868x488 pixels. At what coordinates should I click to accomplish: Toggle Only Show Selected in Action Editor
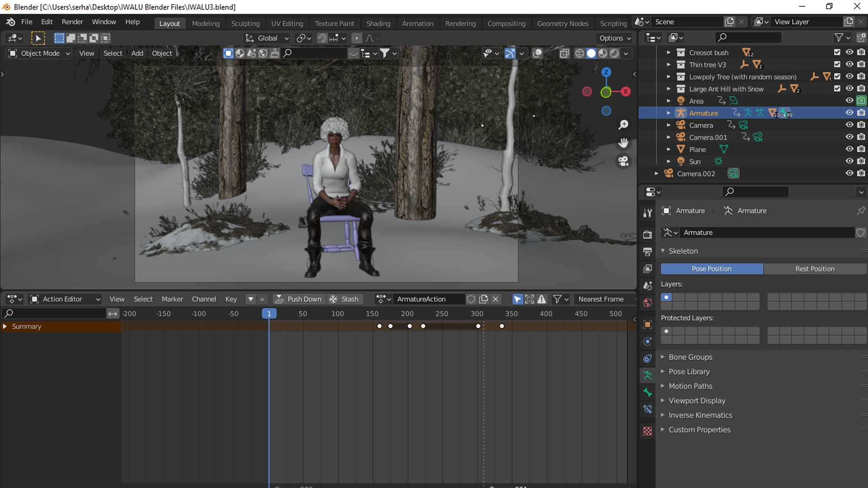point(517,299)
